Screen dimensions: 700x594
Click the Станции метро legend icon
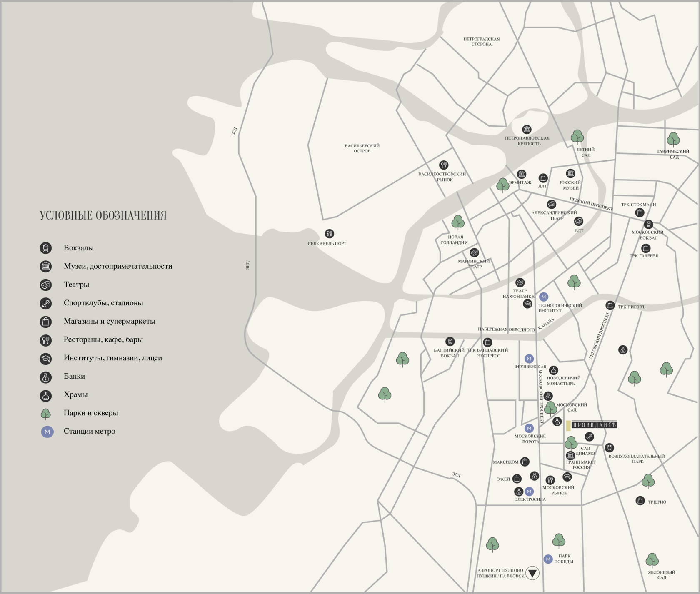pos(47,432)
